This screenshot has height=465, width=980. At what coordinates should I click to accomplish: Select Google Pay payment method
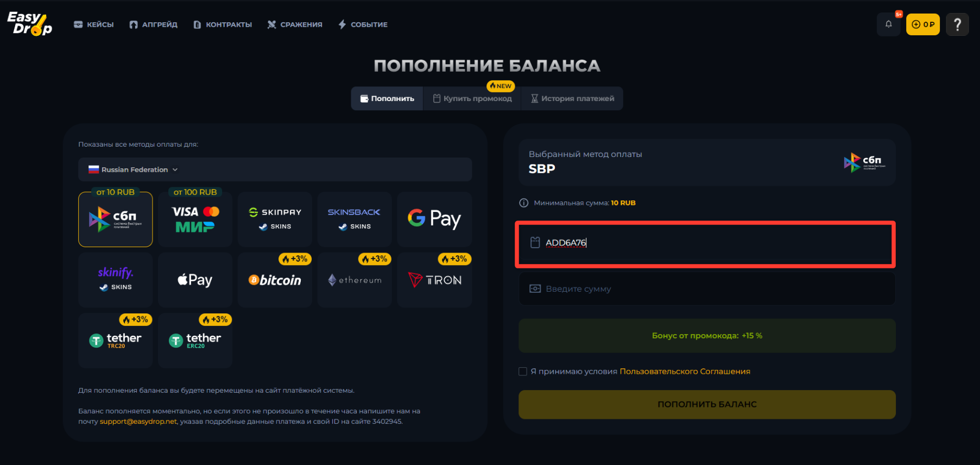click(x=434, y=219)
